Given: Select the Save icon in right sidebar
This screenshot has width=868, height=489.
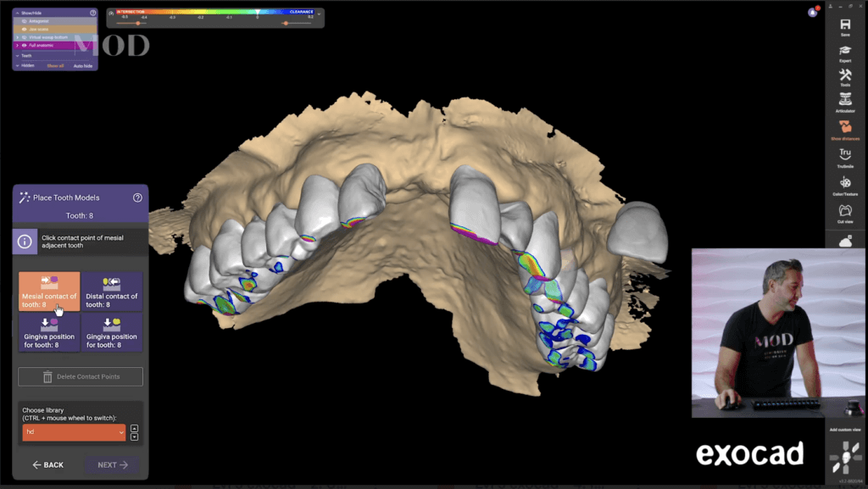Looking at the screenshot, I should [x=845, y=25].
